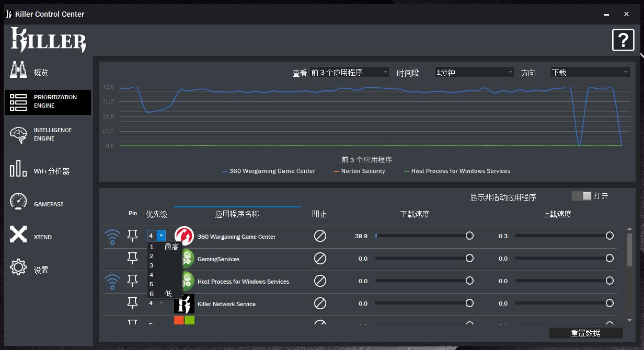Pin the Killer Network Service row
644x350 pixels.
click(133, 304)
